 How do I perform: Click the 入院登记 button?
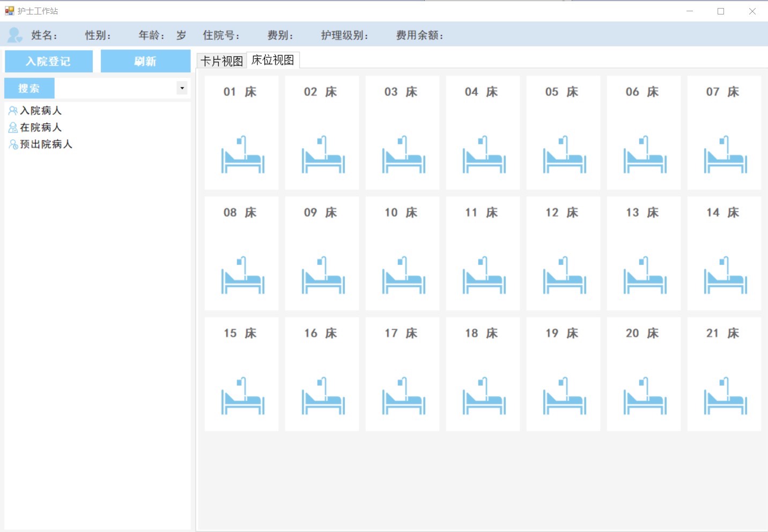click(49, 61)
